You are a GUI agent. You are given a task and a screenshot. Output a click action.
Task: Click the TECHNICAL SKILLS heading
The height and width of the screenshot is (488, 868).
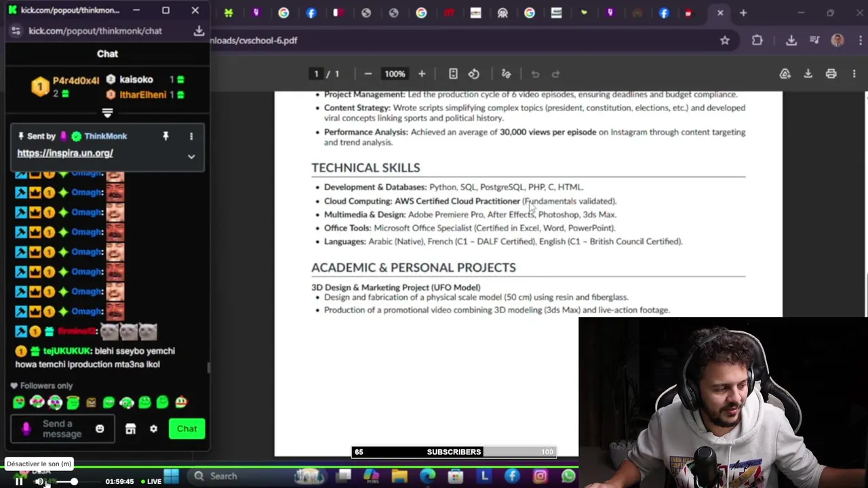coord(366,167)
